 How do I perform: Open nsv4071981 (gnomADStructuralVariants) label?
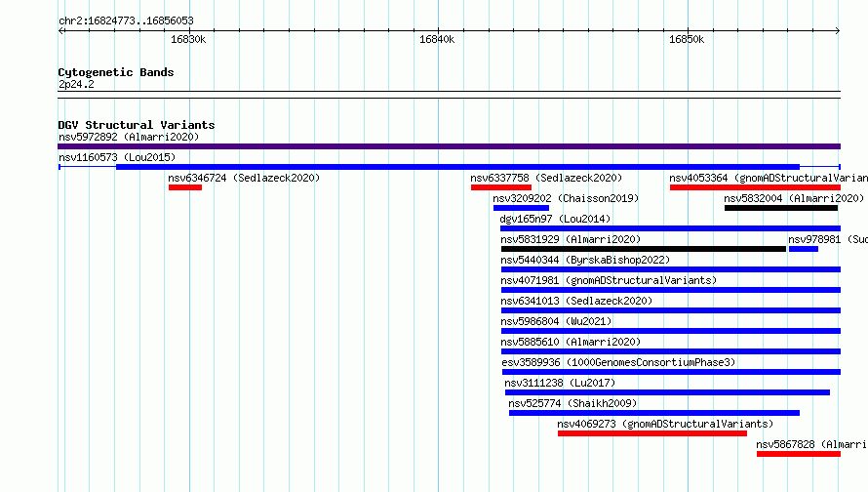click(x=609, y=280)
